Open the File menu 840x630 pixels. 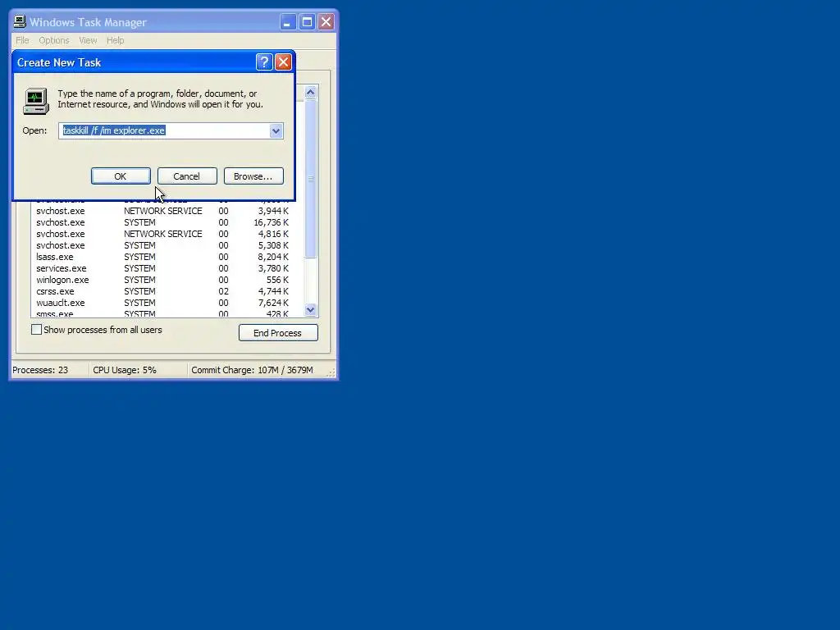click(x=22, y=40)
